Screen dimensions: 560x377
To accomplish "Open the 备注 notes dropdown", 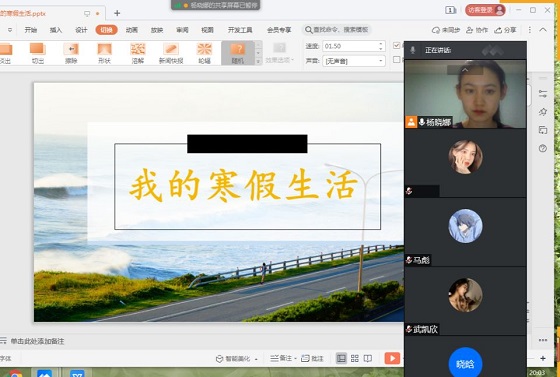I will pyautogui.click(x=284, y=358).
